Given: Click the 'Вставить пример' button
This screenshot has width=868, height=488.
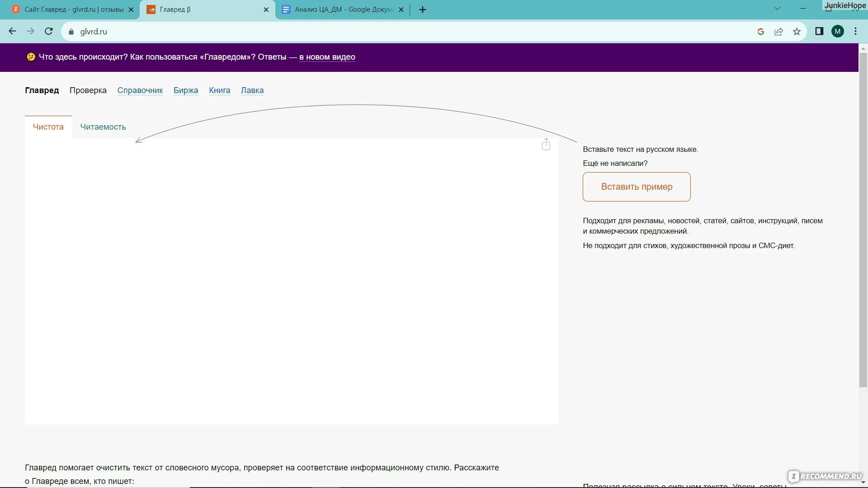Looking at the screenshot, I should pos(637,187).
